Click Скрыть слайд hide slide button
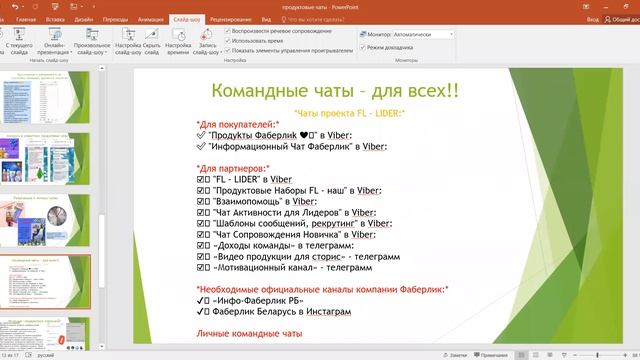The height and width of the screenshot is (360, 640). tap(151, 42)
